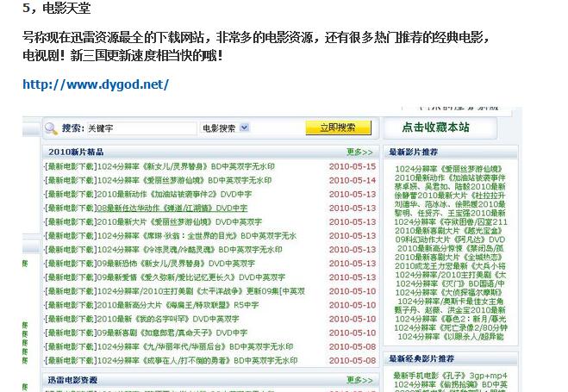Screen dimensions: 568x392
Task: Open sidebar 1024分辨率/奥斯卡最佳女主角 recommendation
Action: coord(451,302)
